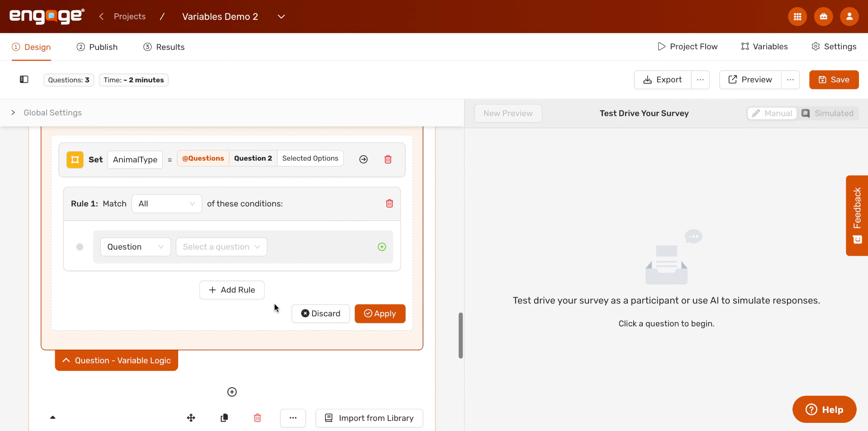This screenshot has width=868, height=431.
Task: Switch to the Design tab
Action: pyautogui.click(x=31, y=47)
